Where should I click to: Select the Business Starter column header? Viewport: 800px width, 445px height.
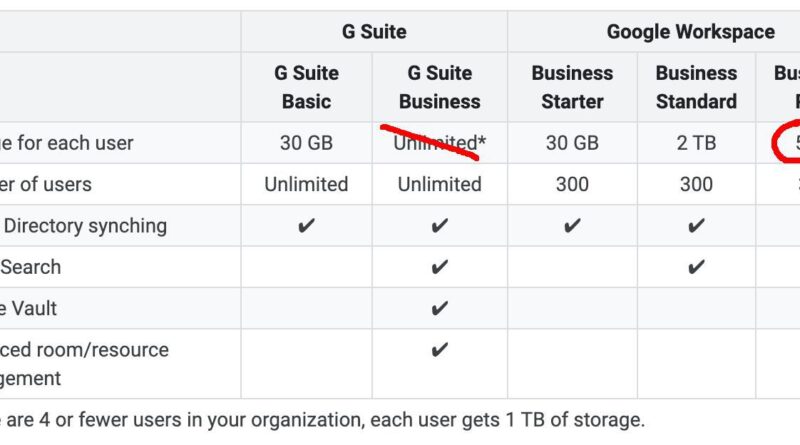click(572, 87)
